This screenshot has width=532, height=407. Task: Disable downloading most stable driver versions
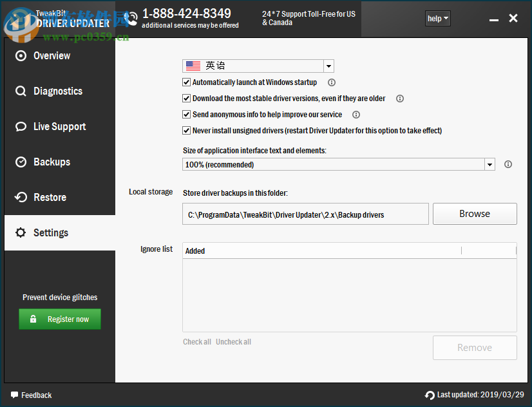point(186,99)
